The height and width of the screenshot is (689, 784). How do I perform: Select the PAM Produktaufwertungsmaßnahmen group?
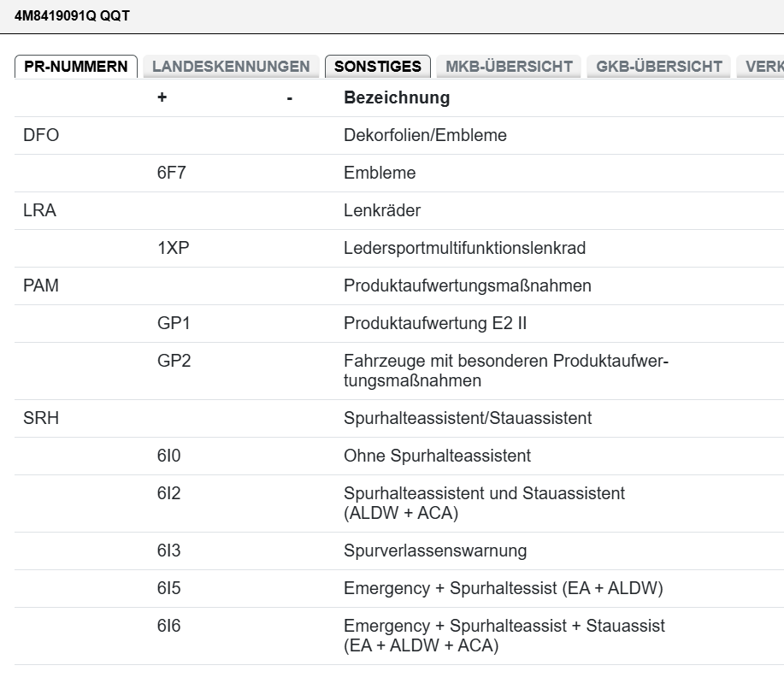point(467,286)
